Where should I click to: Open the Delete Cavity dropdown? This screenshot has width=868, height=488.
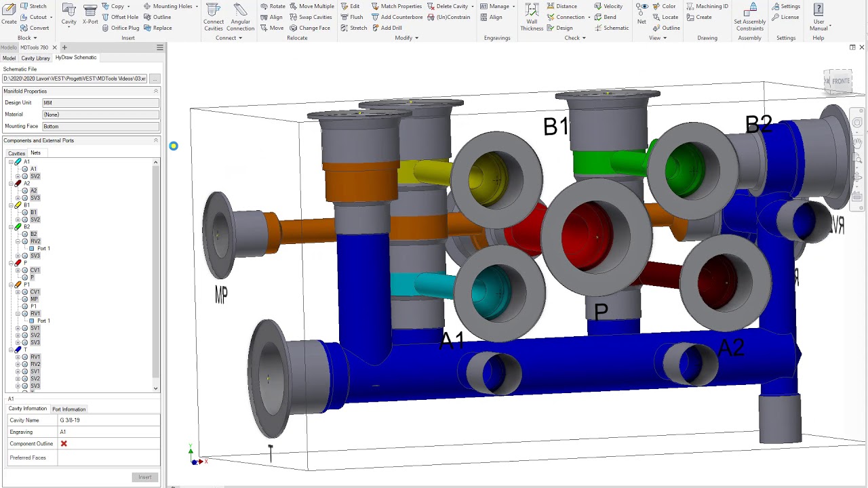pyautogui.click(x=472, y=6)
